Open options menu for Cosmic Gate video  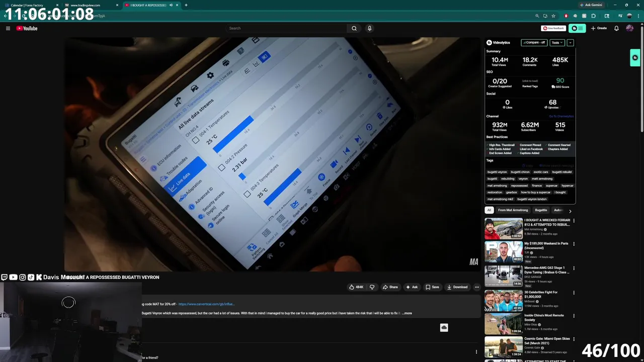pyautogui.click(x=574, y=339)
